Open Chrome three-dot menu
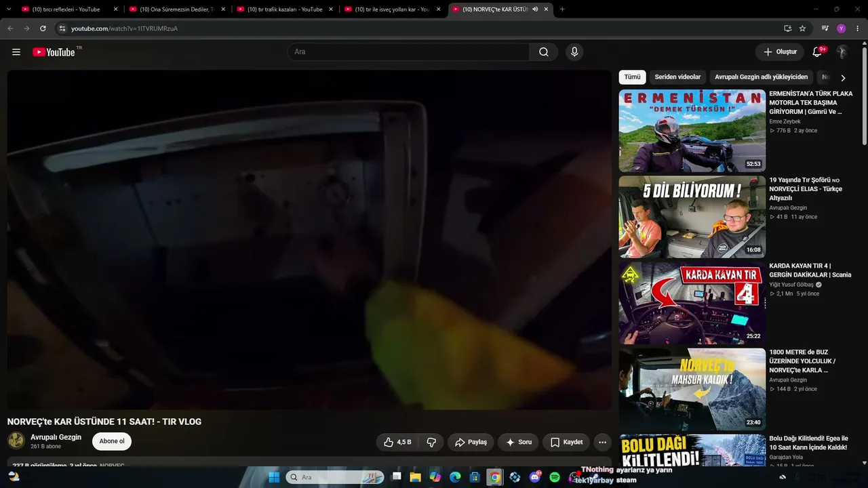The image size is (868, 488). pos(858,28)
